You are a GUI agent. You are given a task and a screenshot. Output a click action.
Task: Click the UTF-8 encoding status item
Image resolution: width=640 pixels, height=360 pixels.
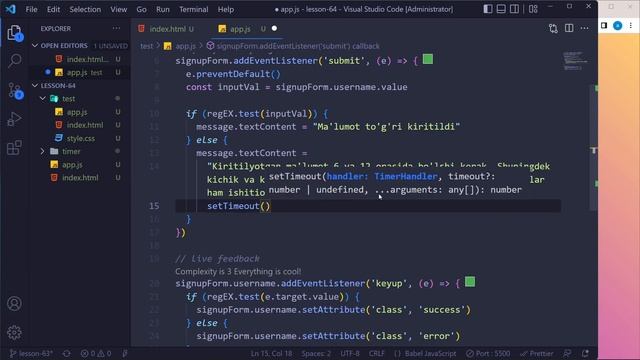(350, 353)
